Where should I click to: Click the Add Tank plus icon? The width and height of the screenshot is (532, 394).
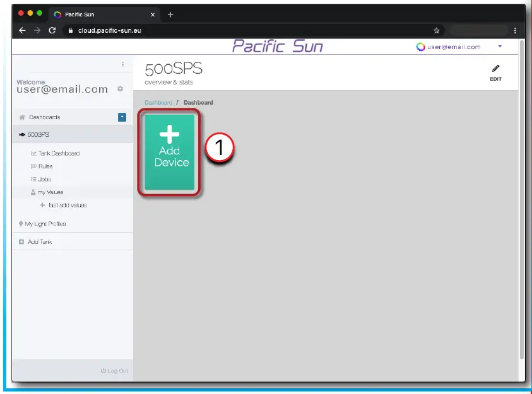pyautogui.click(x=21, y=242)
